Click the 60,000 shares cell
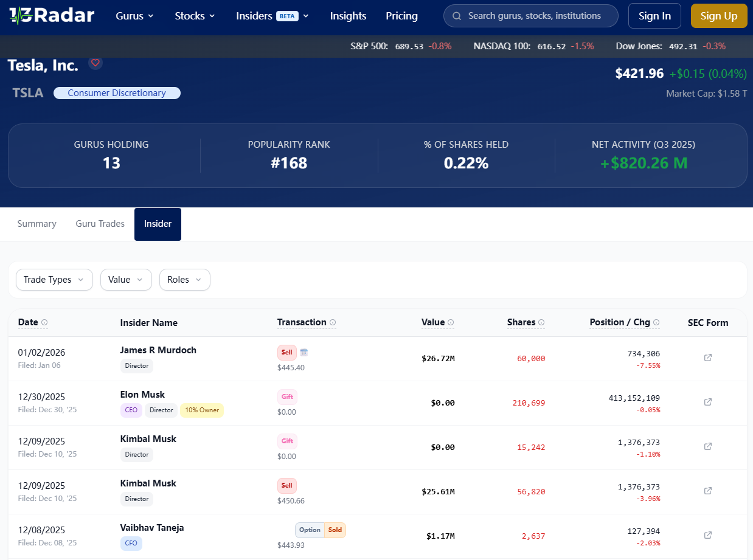Viewport: 753px width, 560px height. [531, 358]
